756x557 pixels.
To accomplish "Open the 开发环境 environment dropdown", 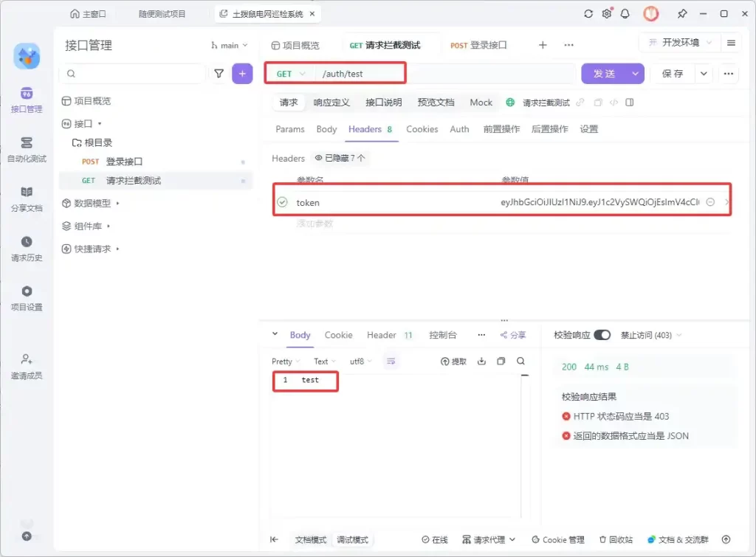I will [x=680, y=43].
